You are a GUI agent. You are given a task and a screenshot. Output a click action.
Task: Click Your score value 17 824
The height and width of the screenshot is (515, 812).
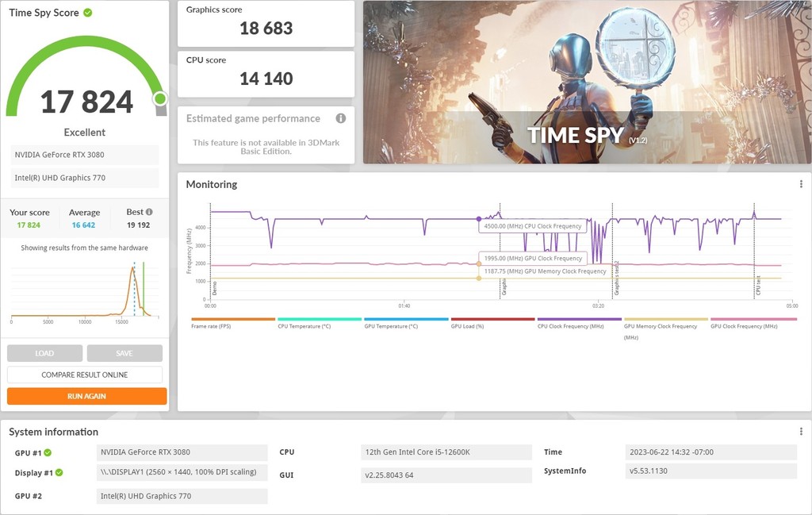click(29, 225)
